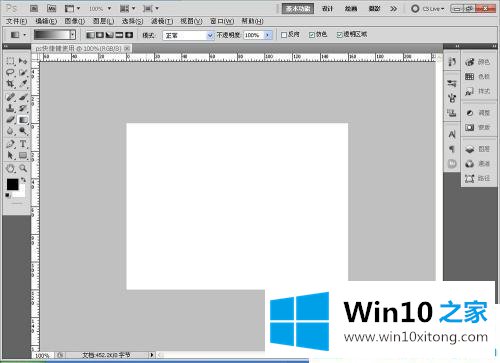Select the Gradient tool in toolbox

[x=23, y=119]
